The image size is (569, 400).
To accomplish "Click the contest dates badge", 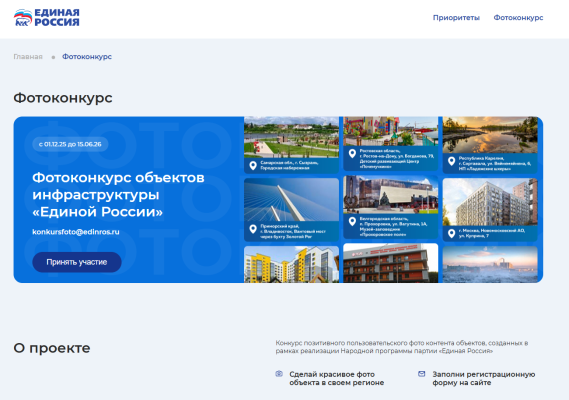I will point(70,144).
